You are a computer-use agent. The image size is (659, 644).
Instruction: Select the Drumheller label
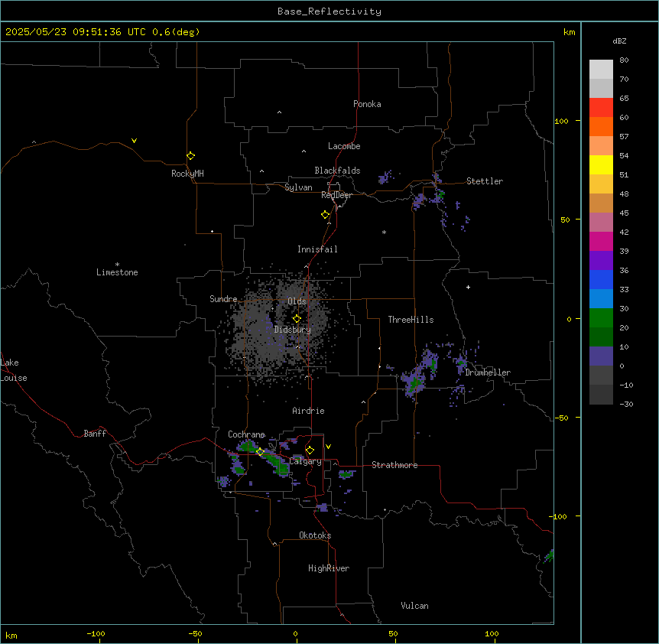click(488, 372)
